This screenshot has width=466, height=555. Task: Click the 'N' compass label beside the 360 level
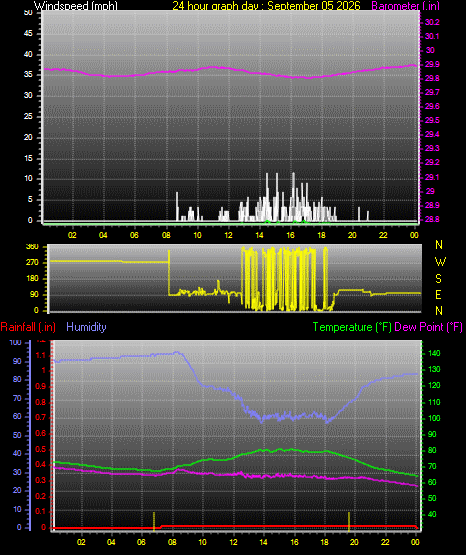(x=439, y=245)
